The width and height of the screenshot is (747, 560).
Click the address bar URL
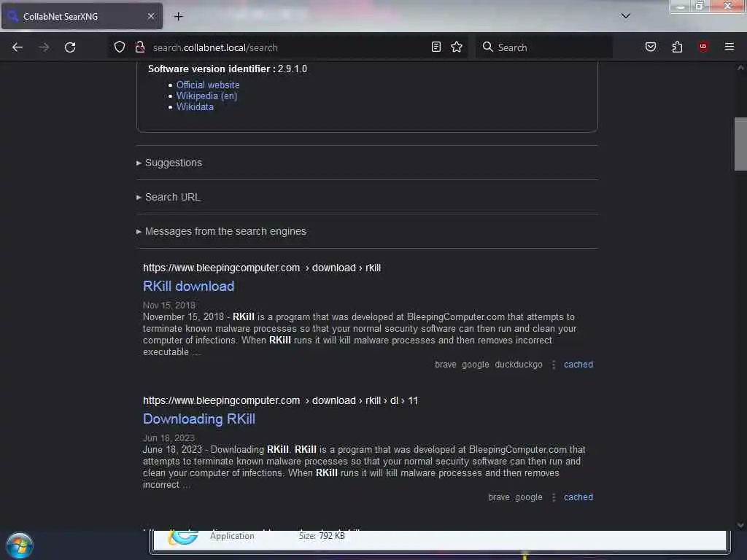215,47
